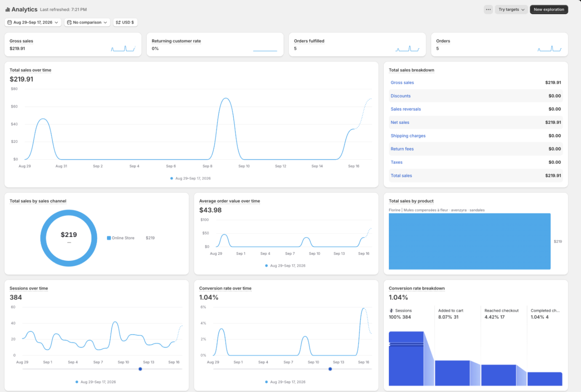
Task: Click the calendar icon in date range
Action: pyautogui.click(x=10, y=22)
